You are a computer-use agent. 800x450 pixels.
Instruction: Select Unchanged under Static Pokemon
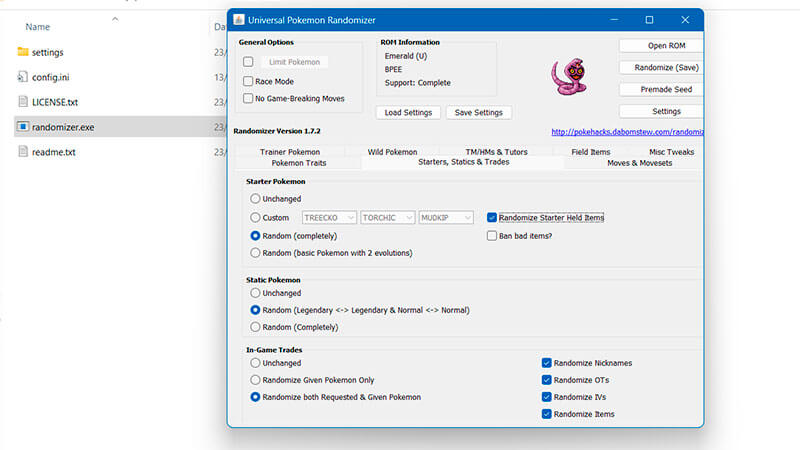[255, 293]
